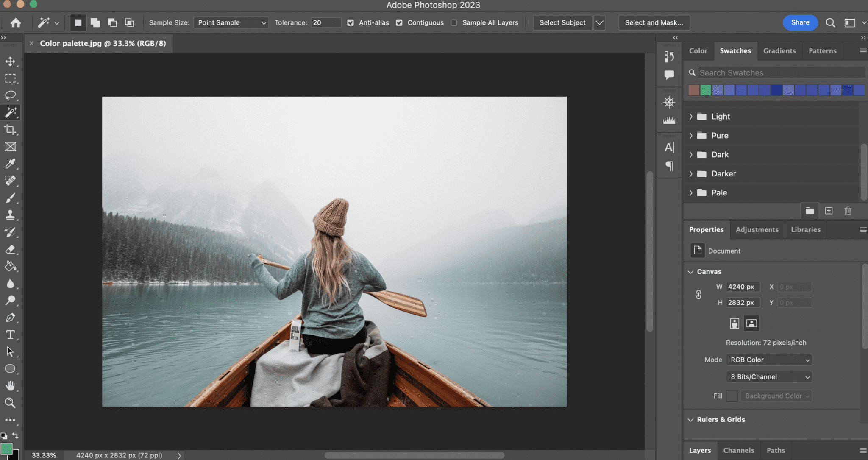Open the Sample Size dropdown

pos(231,22)
